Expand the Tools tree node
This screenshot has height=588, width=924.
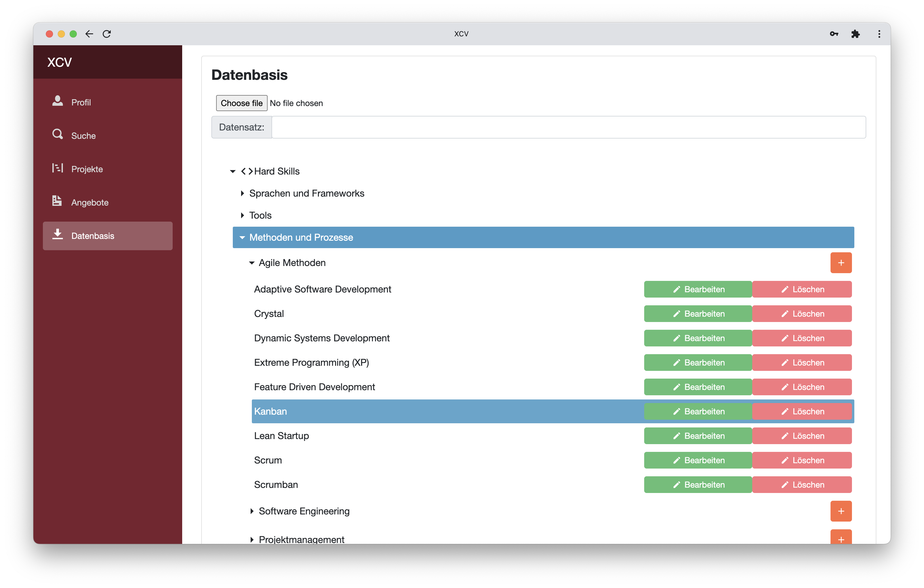tap(242, 215)
